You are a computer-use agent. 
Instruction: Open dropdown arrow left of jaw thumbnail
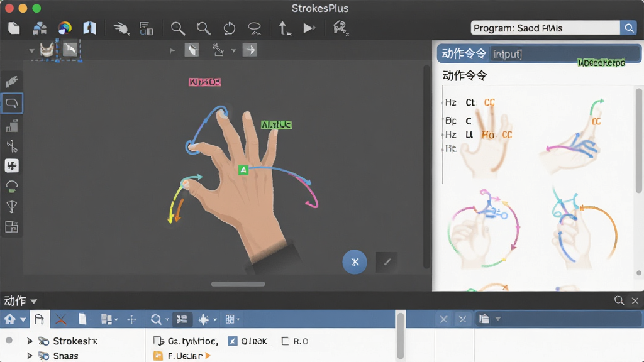pyautogui.click(x=31, y=51)
